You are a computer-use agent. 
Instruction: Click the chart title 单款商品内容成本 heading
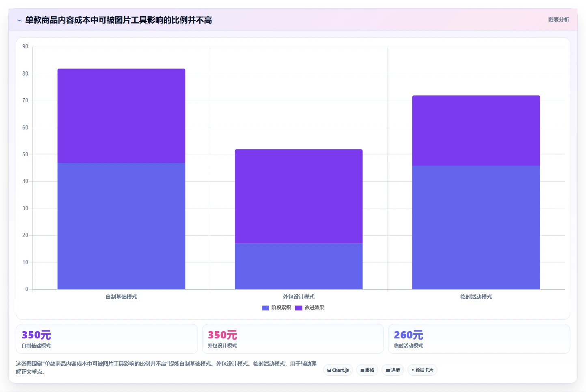click(x=118, y=20)
